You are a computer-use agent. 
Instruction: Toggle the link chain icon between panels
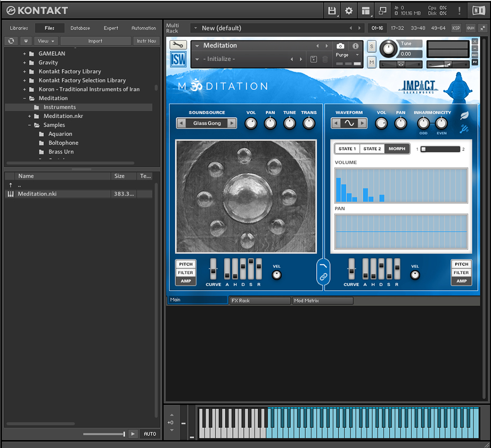323,277
